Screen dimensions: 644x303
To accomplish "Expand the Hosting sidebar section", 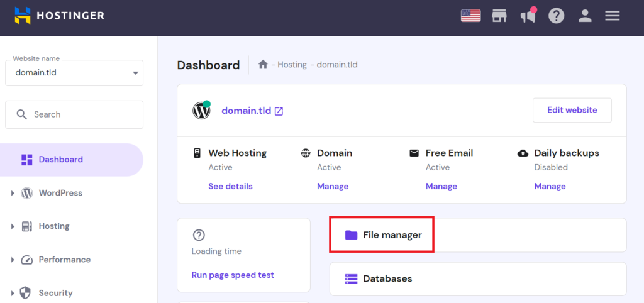I will click(x=53, y=226).
